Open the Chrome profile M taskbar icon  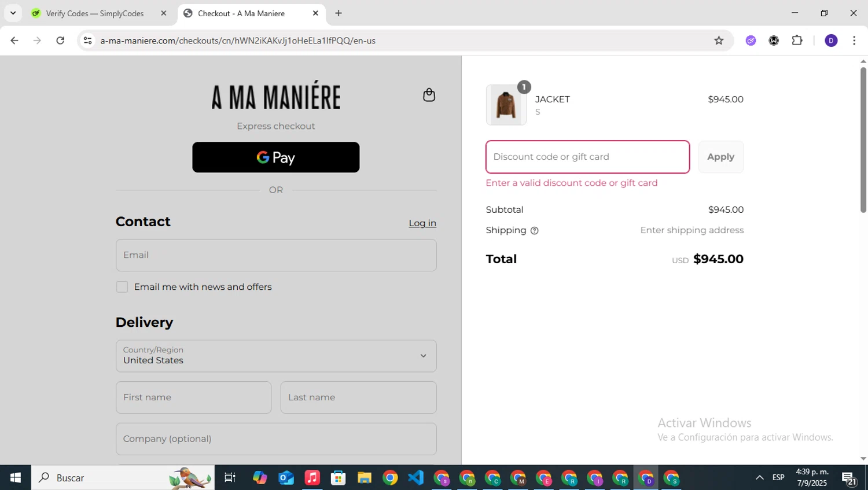pos(518,478)
